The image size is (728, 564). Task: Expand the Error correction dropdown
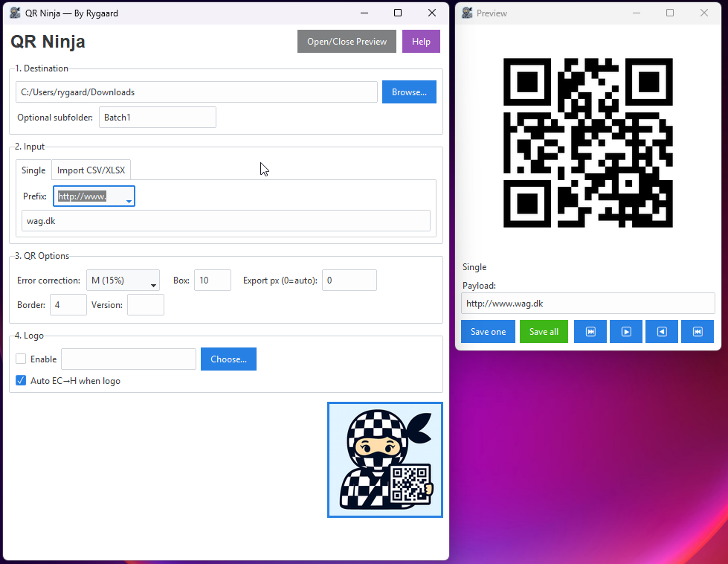[153, 284]
